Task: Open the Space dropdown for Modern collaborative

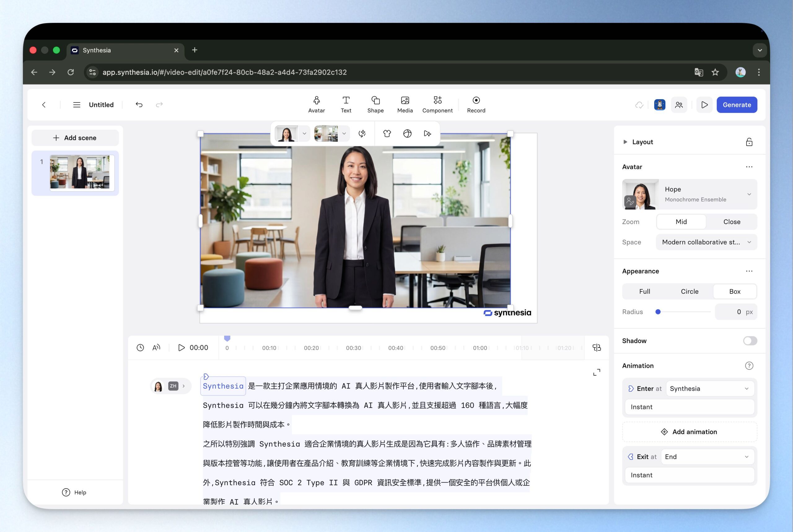Action: pos(706,242)
